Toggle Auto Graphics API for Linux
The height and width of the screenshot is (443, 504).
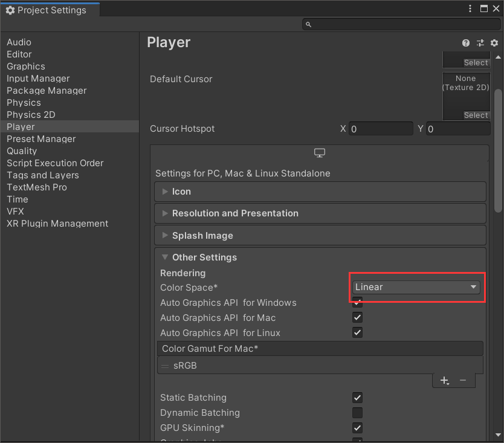tap(357, 332)
